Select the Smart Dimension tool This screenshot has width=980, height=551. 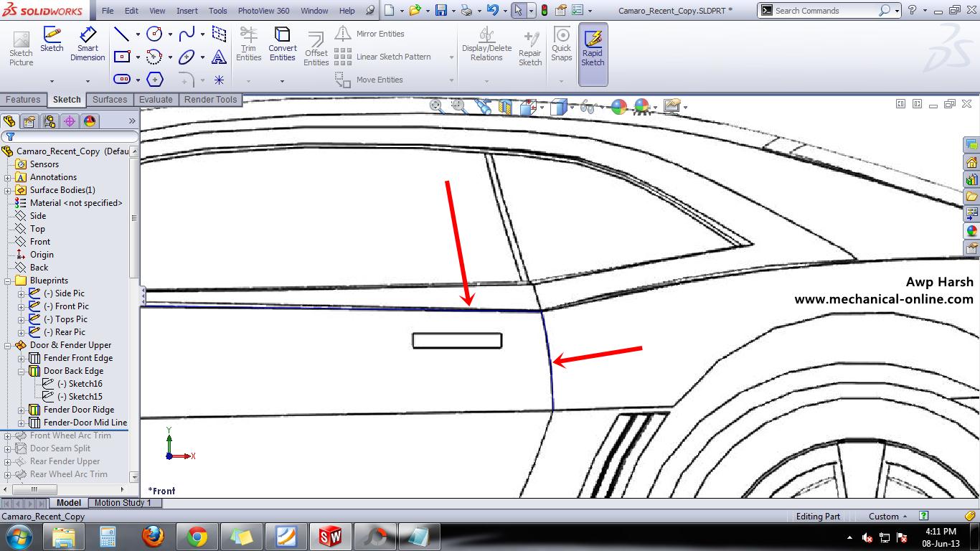tap(88, 44)
